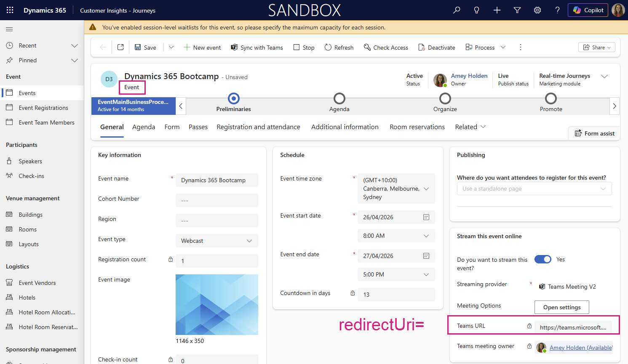This screenshot has height=364, width=628.
Task: Open the advanced filter funnel icon
Action: coord(517,10)
